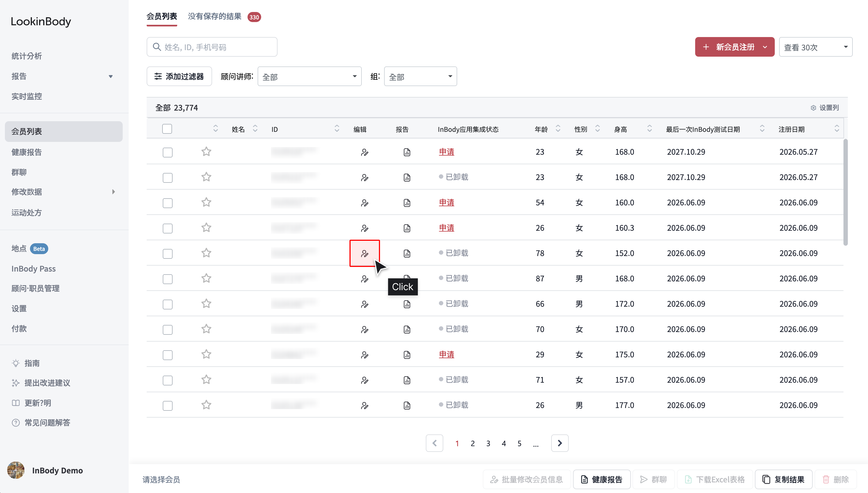Open the 查看 30次 dropdown

(815, 47)
